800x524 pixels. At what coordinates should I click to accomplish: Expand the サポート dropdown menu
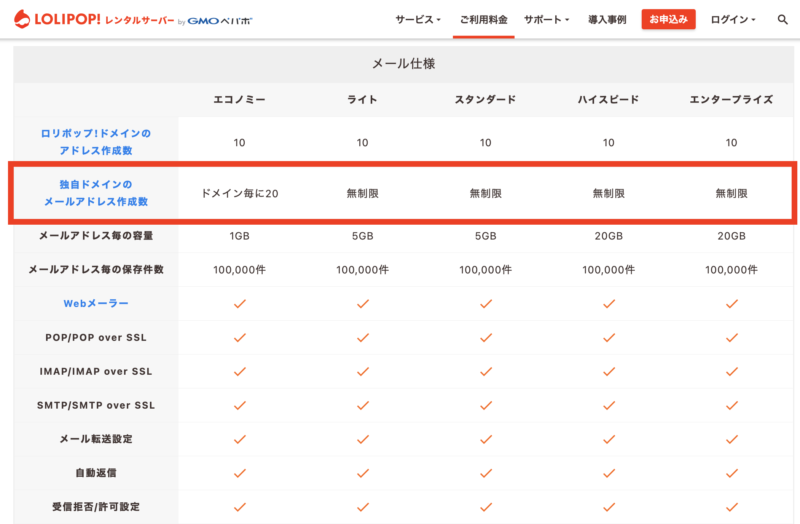(x=546, y=20)
